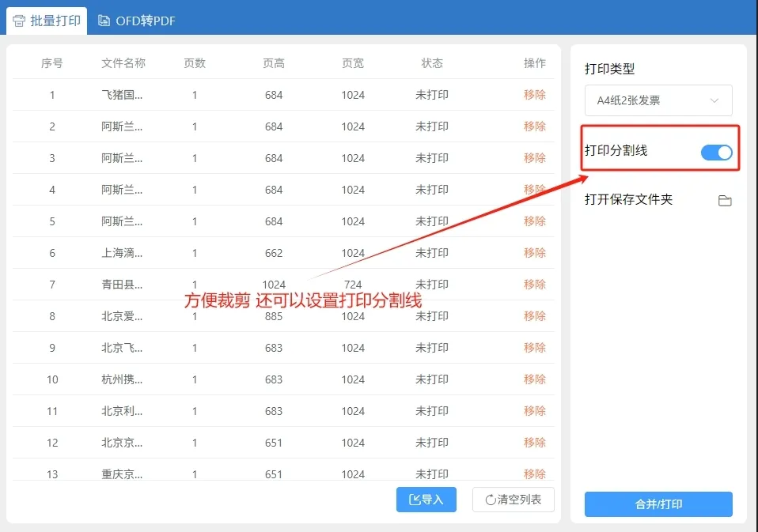Select file name 北京爱... in row 8
Screen dimensions: 758x532
(x=122, y=316)
